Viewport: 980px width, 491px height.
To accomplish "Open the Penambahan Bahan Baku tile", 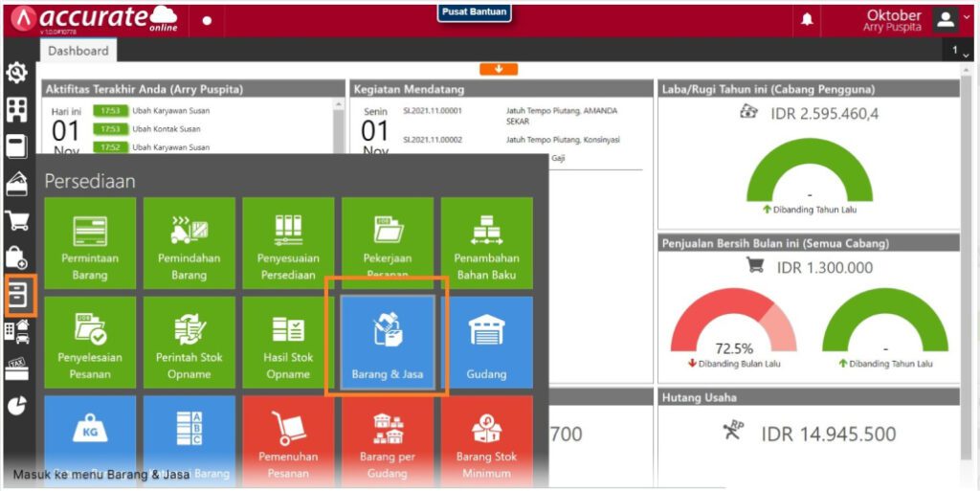I will click(x=487, y=243).
